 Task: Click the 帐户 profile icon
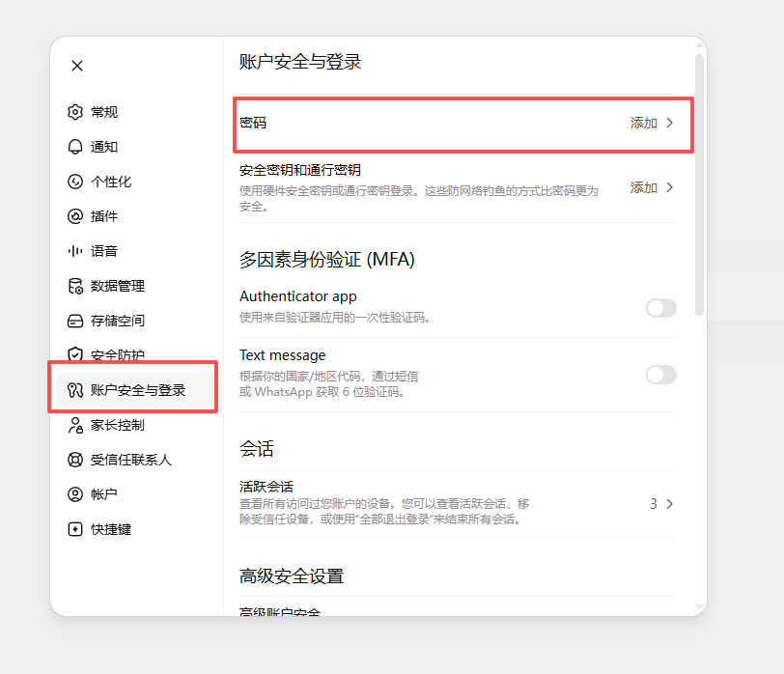[75, 494]
